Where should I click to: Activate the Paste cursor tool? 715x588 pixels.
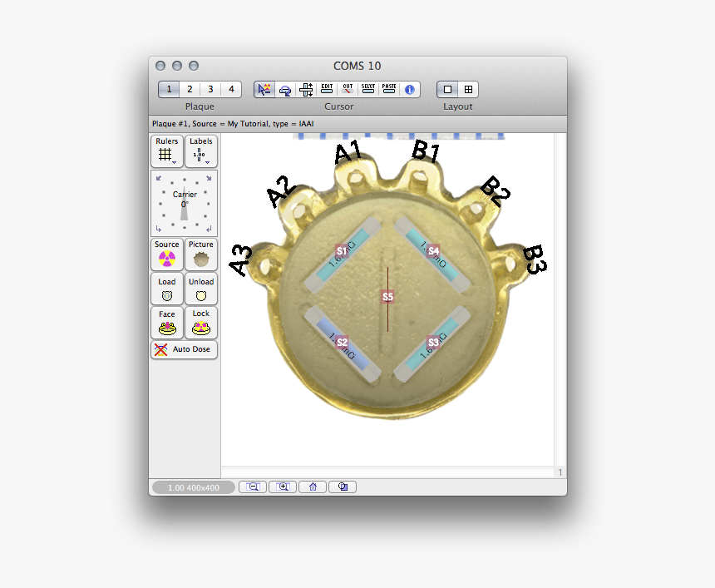click(388, 88)
